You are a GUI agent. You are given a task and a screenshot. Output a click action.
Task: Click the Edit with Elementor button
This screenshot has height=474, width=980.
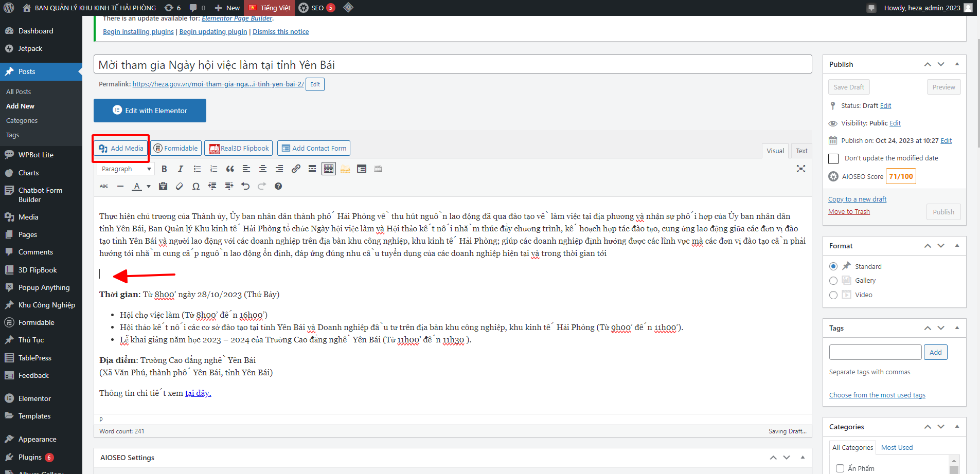click(x=150, y=111)
